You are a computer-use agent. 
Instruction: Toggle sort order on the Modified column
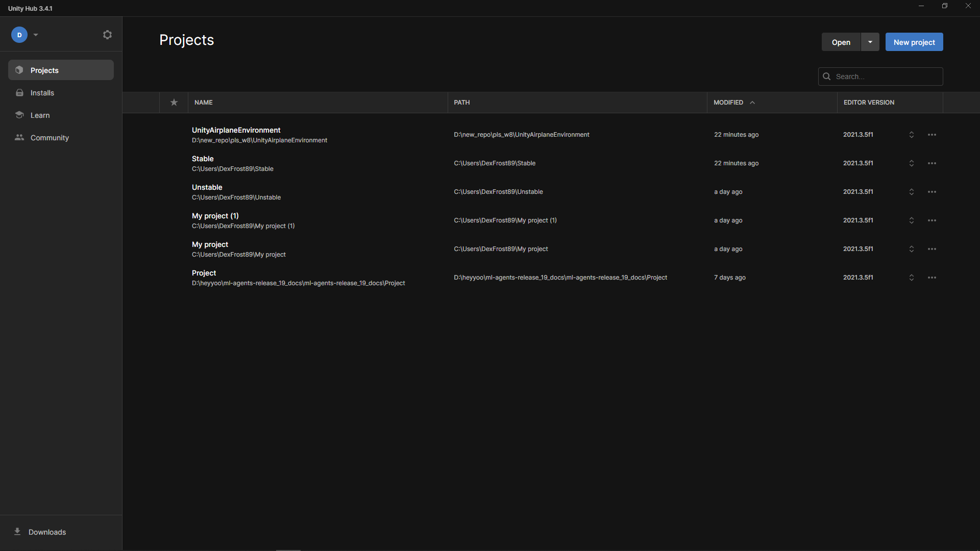coord(734,103)
